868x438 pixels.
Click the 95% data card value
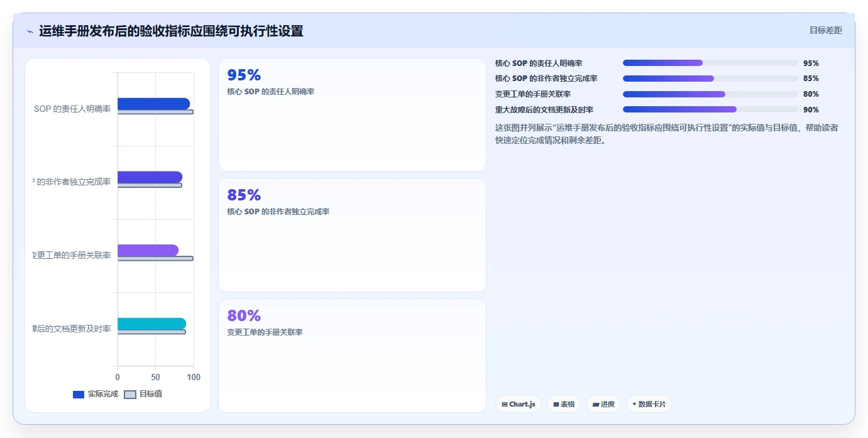tap(244, 75)
